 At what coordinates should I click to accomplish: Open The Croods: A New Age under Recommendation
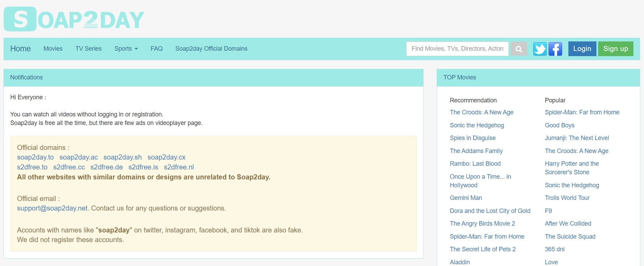point(481,112)
